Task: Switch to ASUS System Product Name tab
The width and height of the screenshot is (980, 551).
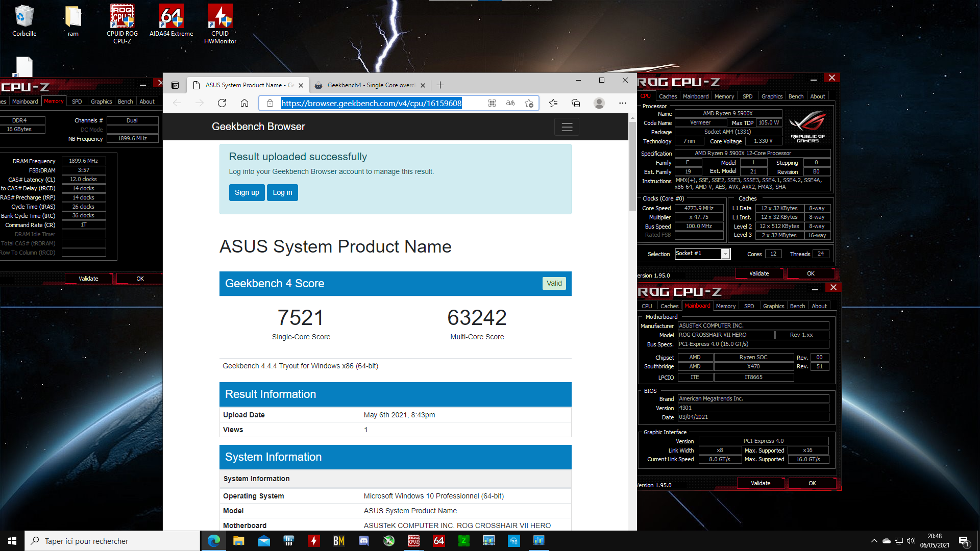Action: coord(249,85)
